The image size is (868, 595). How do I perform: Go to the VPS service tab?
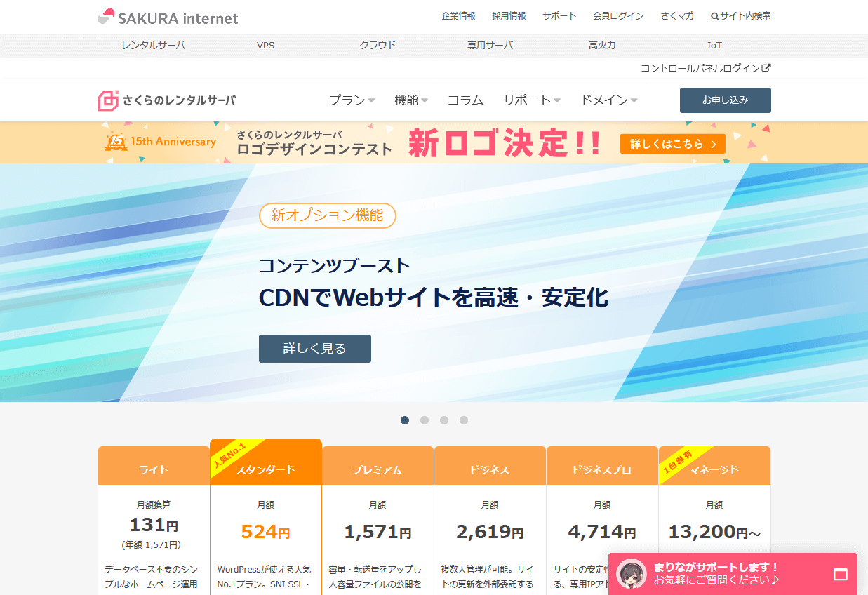pyautogui.click(x=266, y=45)
